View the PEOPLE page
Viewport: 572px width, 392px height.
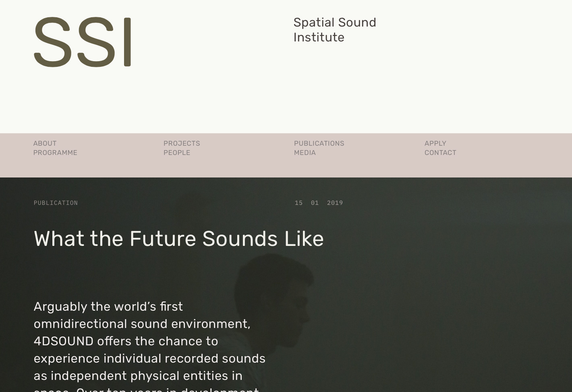click(177, 153)
